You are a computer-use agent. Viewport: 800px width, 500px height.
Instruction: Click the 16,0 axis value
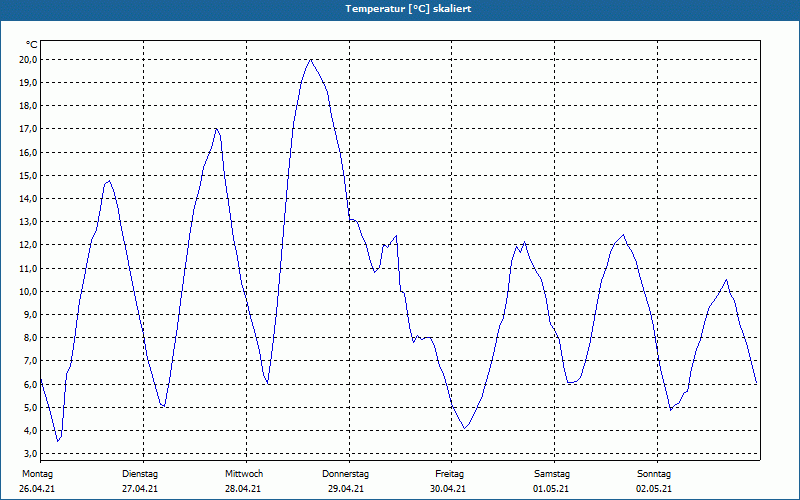pos(29,153)
